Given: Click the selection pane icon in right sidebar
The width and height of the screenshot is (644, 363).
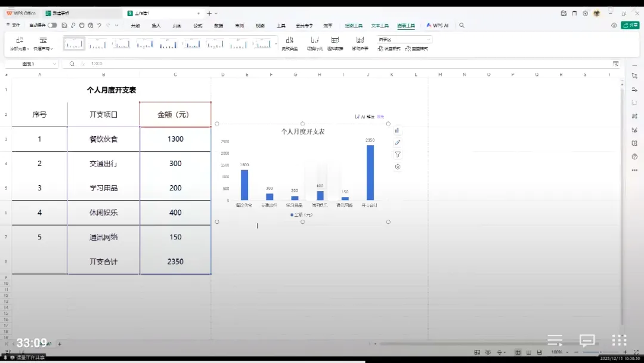Looking at the screenshot, I should pos(634,76).
